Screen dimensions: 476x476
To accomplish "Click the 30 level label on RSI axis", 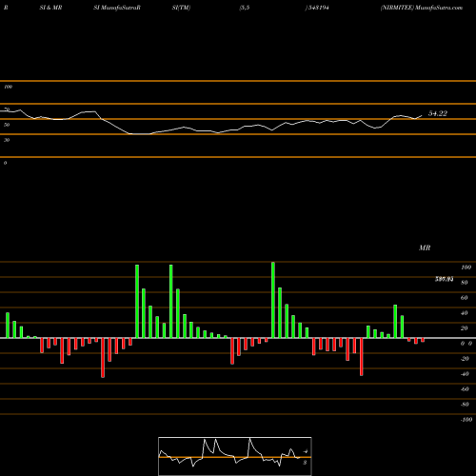I will click(x=7, y=140).
